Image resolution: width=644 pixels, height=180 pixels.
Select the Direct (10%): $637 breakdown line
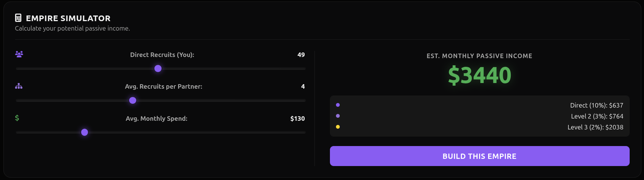[596, 105]
